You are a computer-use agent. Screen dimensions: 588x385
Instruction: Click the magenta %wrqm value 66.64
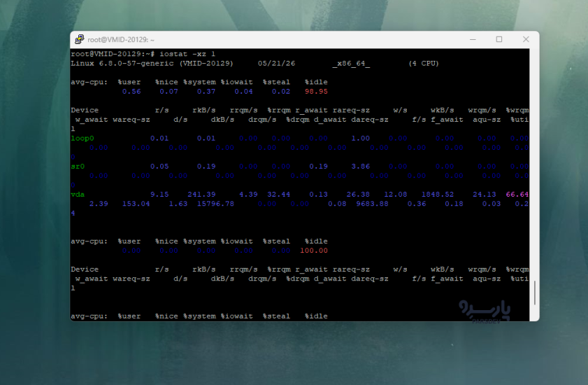point(517,195)
